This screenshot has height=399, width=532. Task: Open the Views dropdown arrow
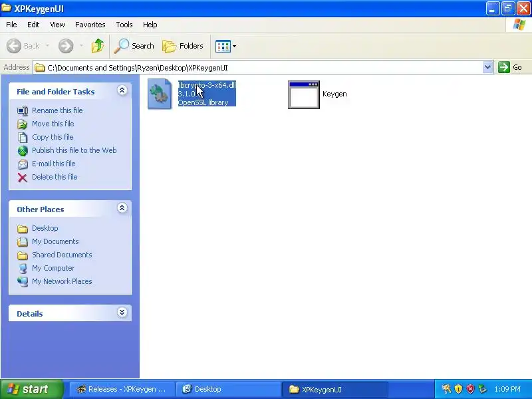[235, 46]
